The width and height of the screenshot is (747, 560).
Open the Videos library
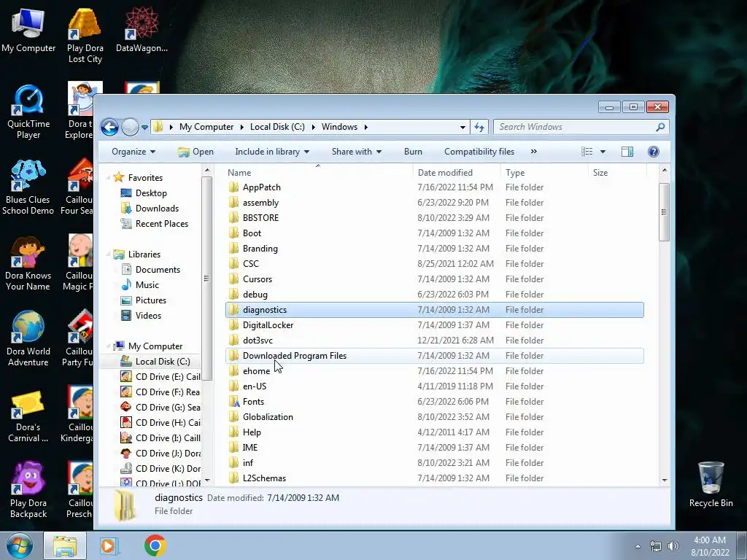click(148, 316)
